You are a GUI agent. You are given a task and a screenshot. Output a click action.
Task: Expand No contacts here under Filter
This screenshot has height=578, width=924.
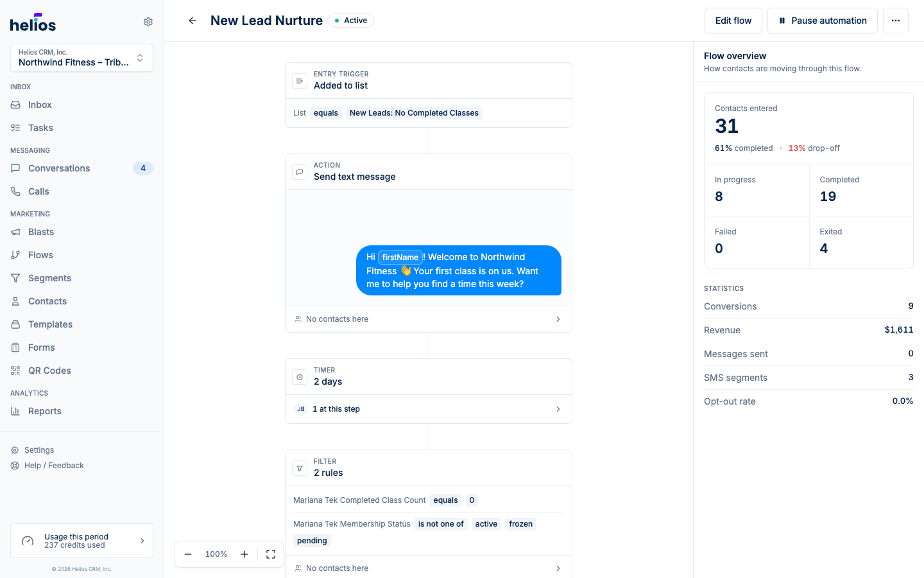(x=429, y=568)
